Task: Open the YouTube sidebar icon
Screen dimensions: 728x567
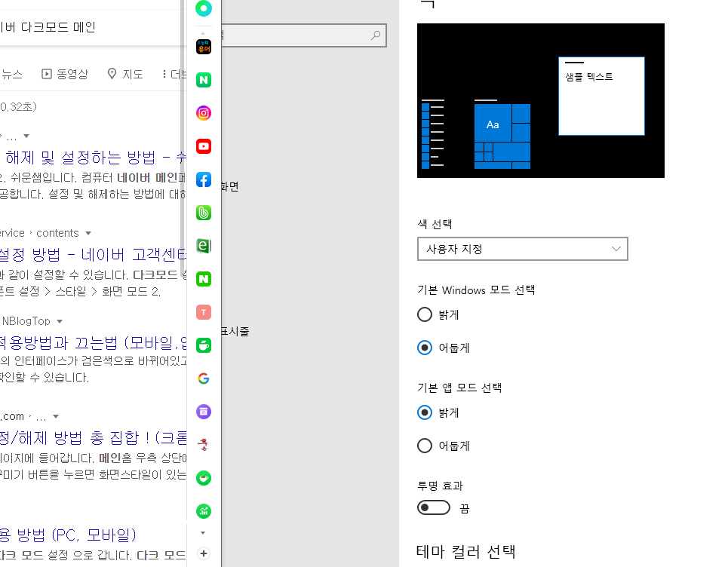Action: point(204,146)
